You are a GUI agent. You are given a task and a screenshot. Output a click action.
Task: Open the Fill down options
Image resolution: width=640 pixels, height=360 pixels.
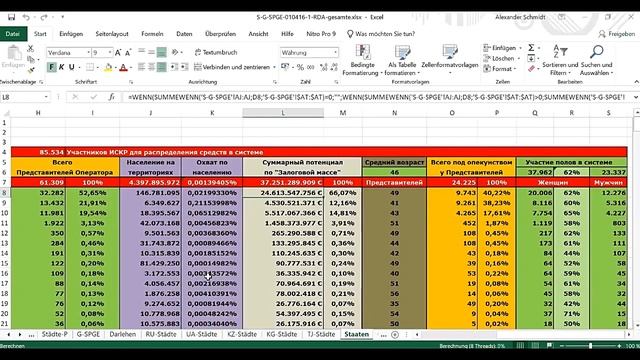pyautogui.click(x=531, y=59)
